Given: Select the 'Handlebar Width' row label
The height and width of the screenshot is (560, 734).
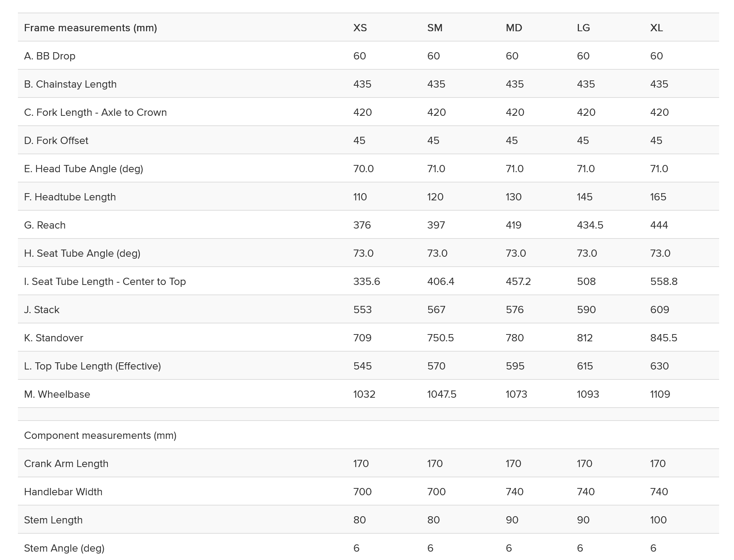Looking at the screenshot, I should coord(63,492).
